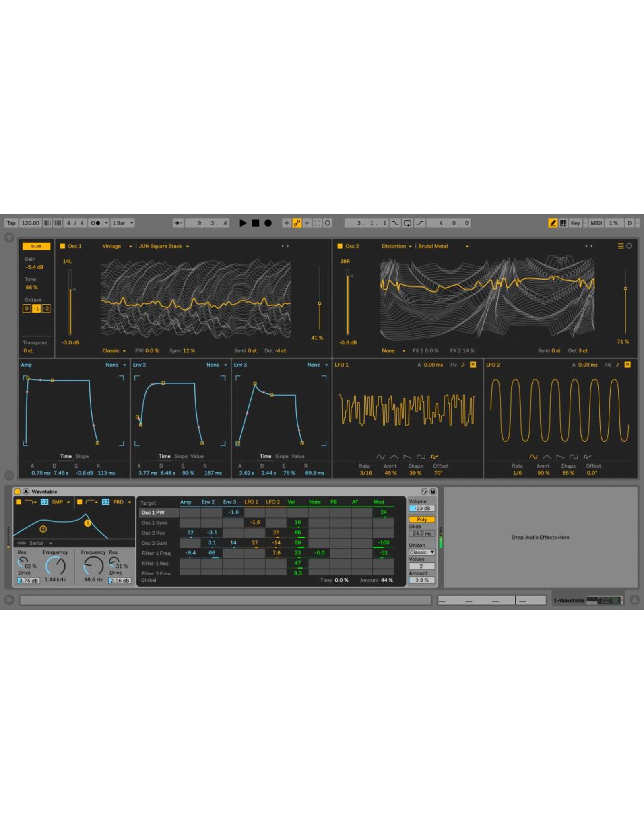Click the Stop playback button
This screenshot has width=644, height=824.
256,223
